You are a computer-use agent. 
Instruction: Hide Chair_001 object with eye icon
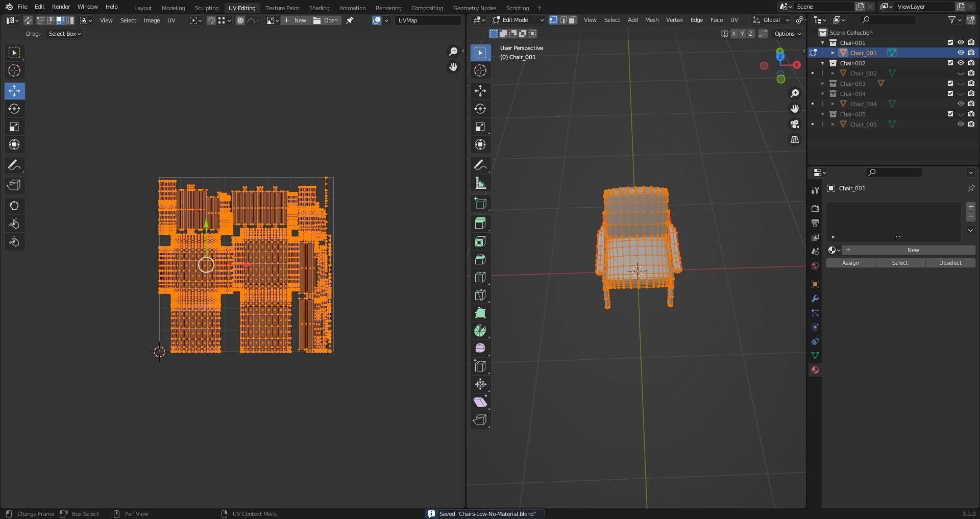coord(961,53)
